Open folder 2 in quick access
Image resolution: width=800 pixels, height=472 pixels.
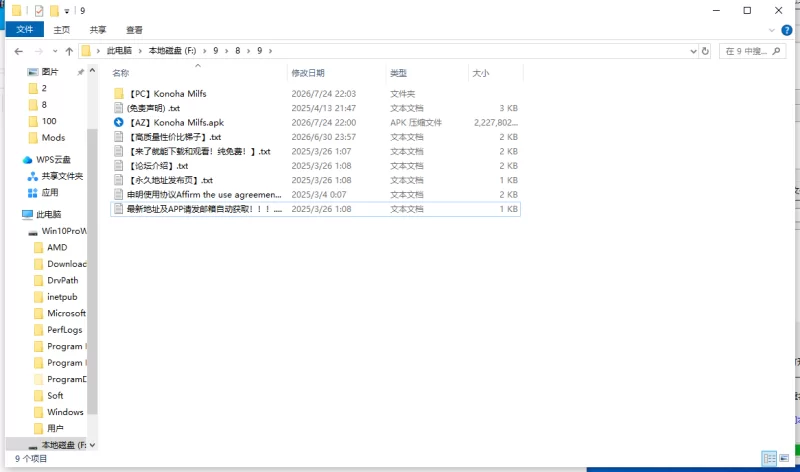(44, 88)
